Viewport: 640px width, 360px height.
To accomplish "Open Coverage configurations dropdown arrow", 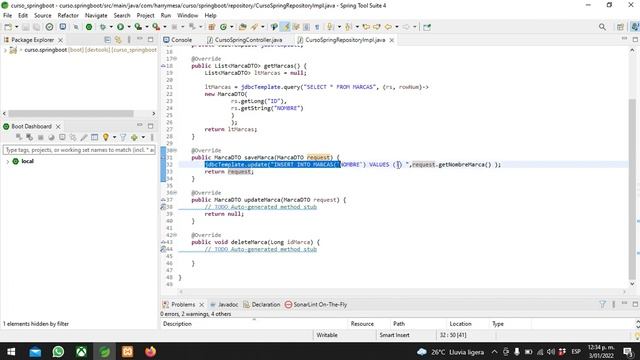I will (147, 27).
